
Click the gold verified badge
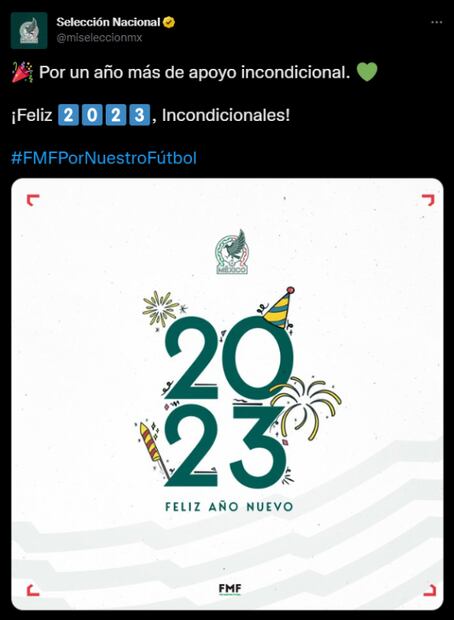tap(169, 23)
